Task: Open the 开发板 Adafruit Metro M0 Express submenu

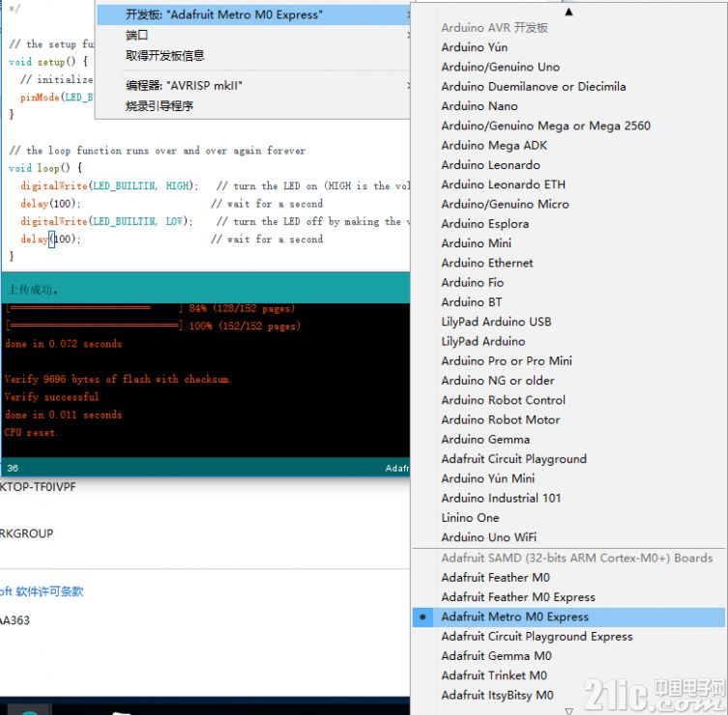Action: (253, 14)
